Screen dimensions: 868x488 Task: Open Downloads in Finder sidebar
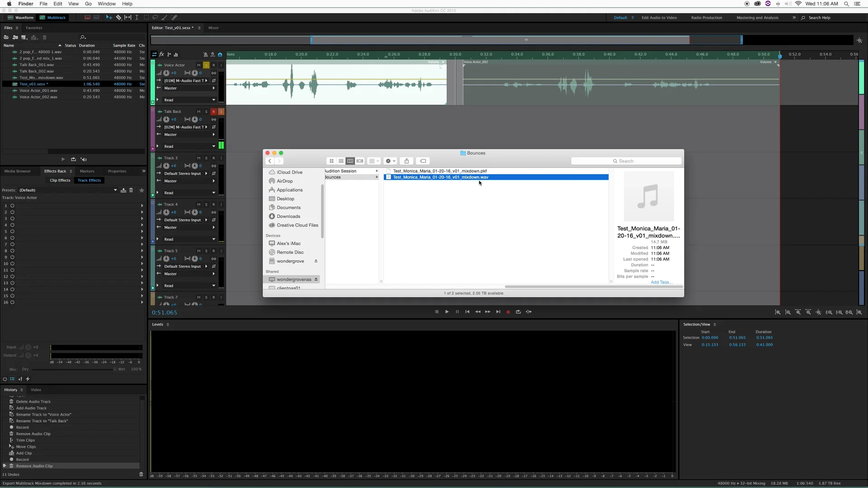pos(288,216)
